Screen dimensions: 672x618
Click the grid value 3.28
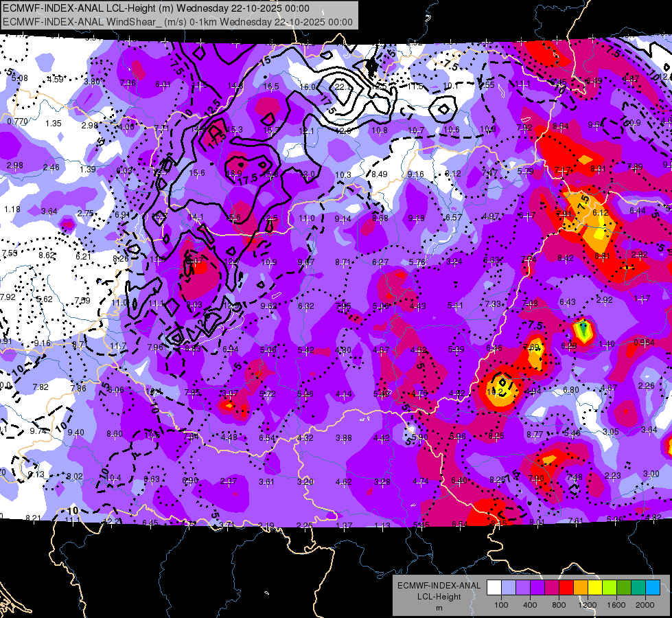click(382, 482)
